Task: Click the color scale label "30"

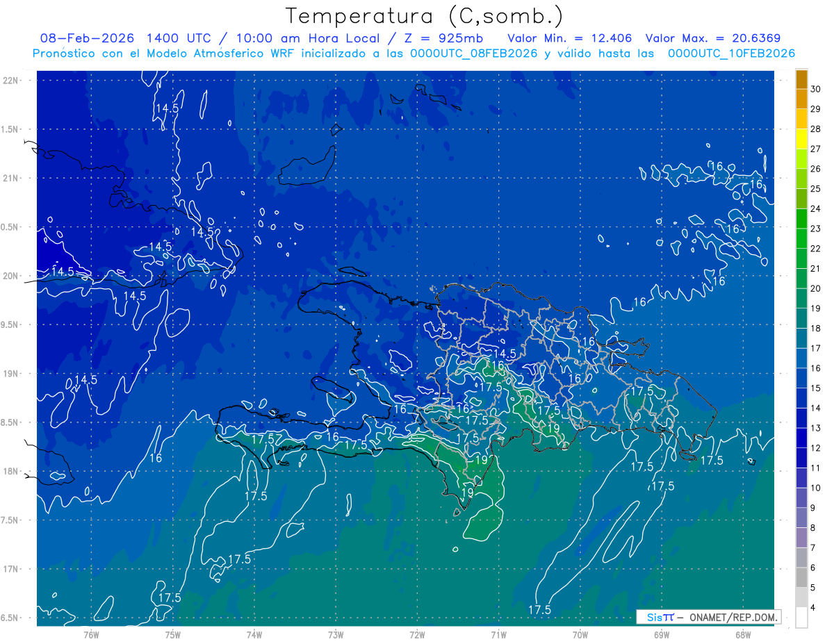Action: (x=816, y=89)
